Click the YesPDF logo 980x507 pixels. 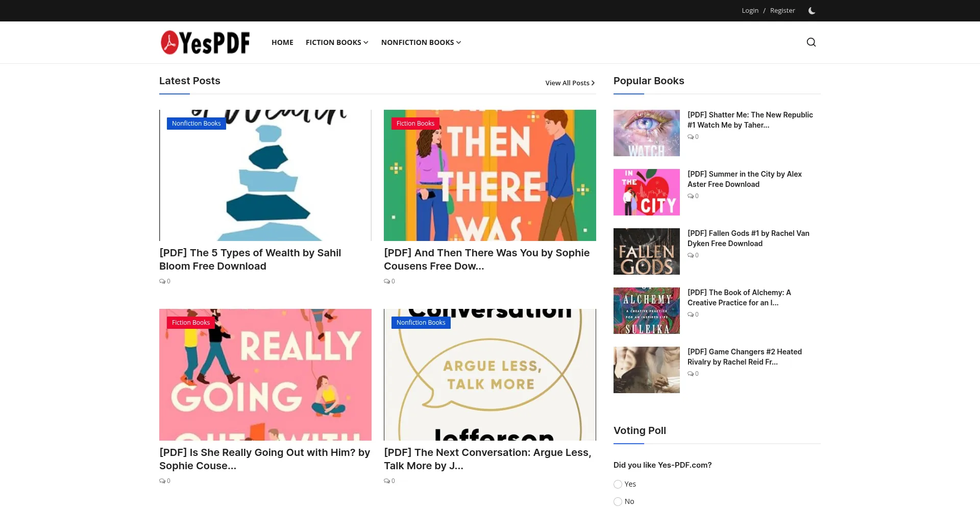coord(205,42)
